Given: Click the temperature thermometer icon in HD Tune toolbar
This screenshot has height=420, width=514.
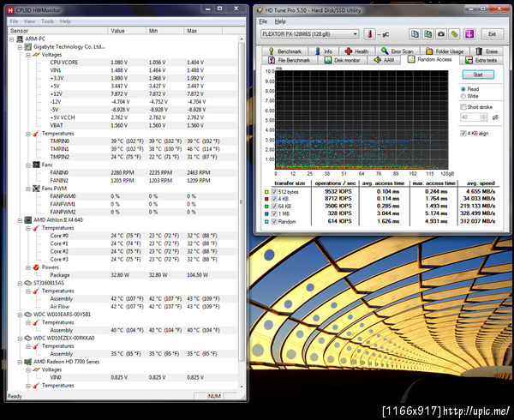Looking at the screenshot, I should pos(369,34).
